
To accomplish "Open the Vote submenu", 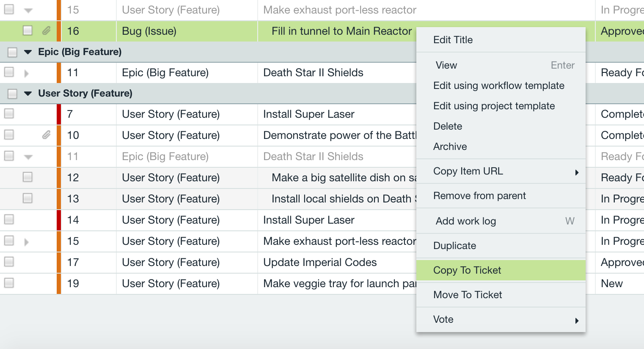I will click(443, 319).
